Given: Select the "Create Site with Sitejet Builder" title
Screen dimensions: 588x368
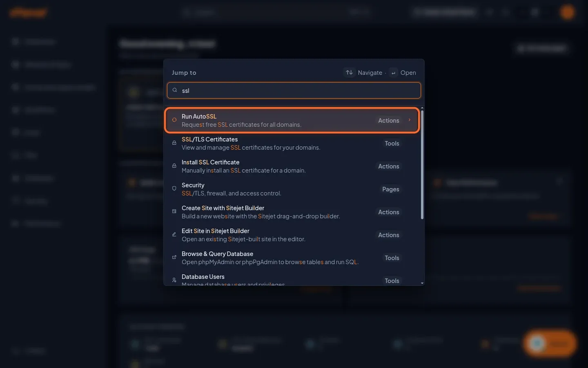Looking at the screenshot, I should tap(223, 208).
